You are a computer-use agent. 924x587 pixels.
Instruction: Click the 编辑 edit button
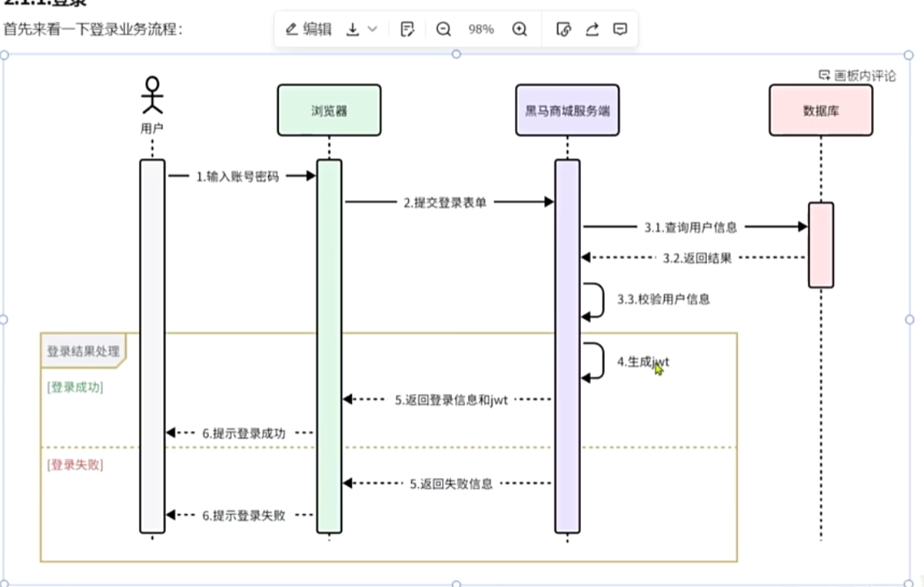coord(309,29)
